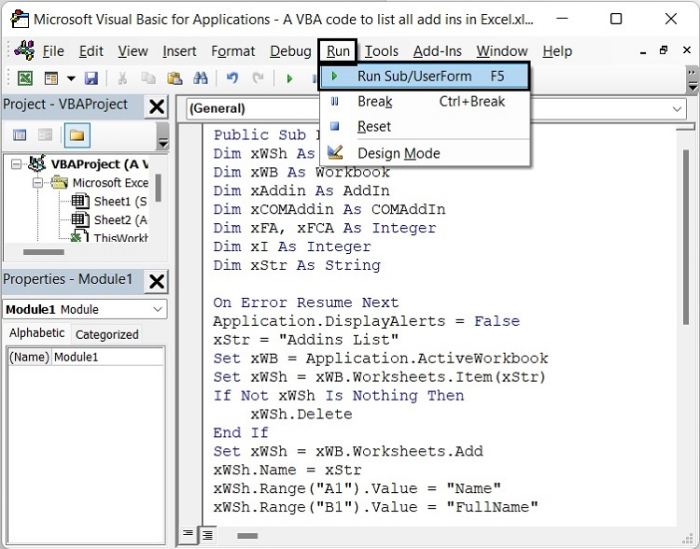Choose Break from Run menu
This screenshot has width=700, height=549.
click(425, 102)
